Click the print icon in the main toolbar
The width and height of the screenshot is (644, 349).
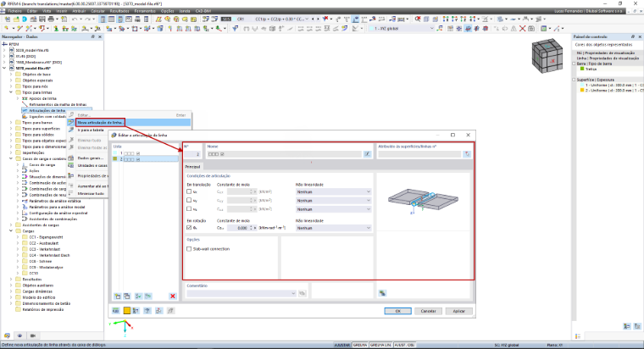(51, 19)
